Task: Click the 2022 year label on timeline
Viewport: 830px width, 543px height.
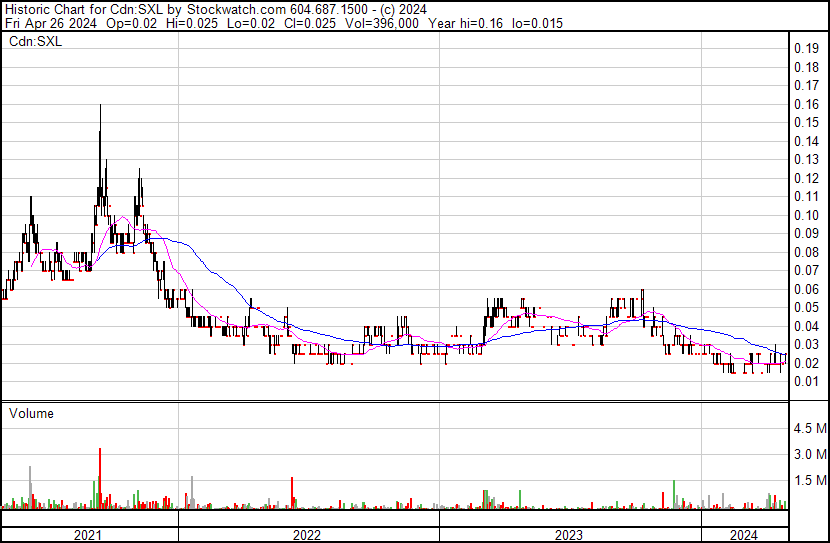Action: click(307, 535)
